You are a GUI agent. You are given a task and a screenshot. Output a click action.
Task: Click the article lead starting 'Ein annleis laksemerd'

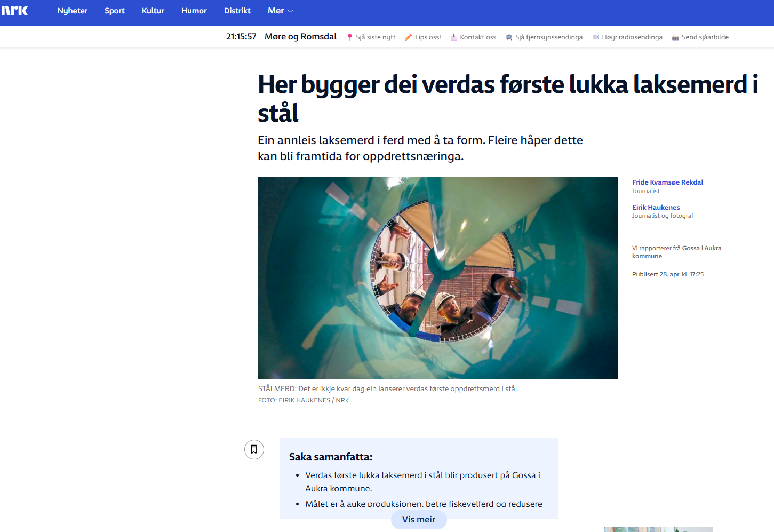[x=420, y=148]
